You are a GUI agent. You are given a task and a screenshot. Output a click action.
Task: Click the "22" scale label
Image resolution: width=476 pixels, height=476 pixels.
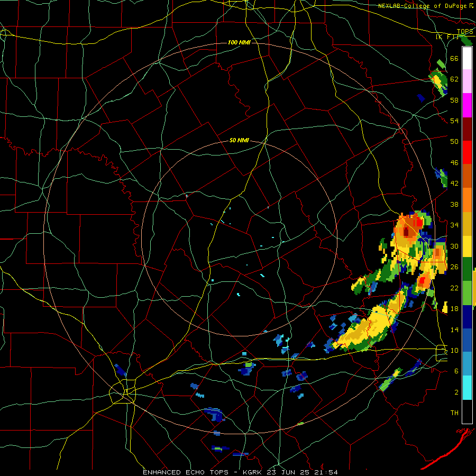pyautogui.click(x=454, y=288)
